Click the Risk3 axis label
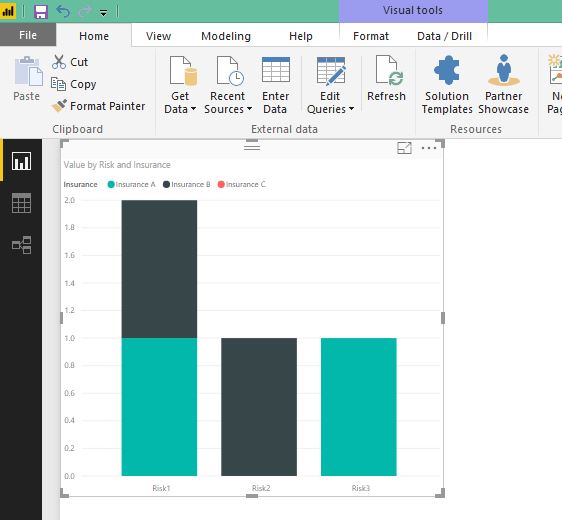This screenshot has height=520, width=562. coord(361,488)
